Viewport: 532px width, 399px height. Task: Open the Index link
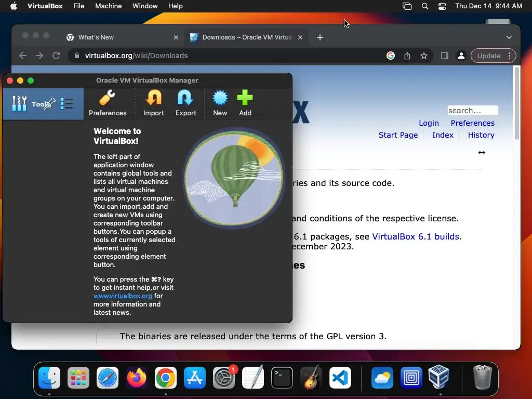pyautogui.click(x=443, y=135)
